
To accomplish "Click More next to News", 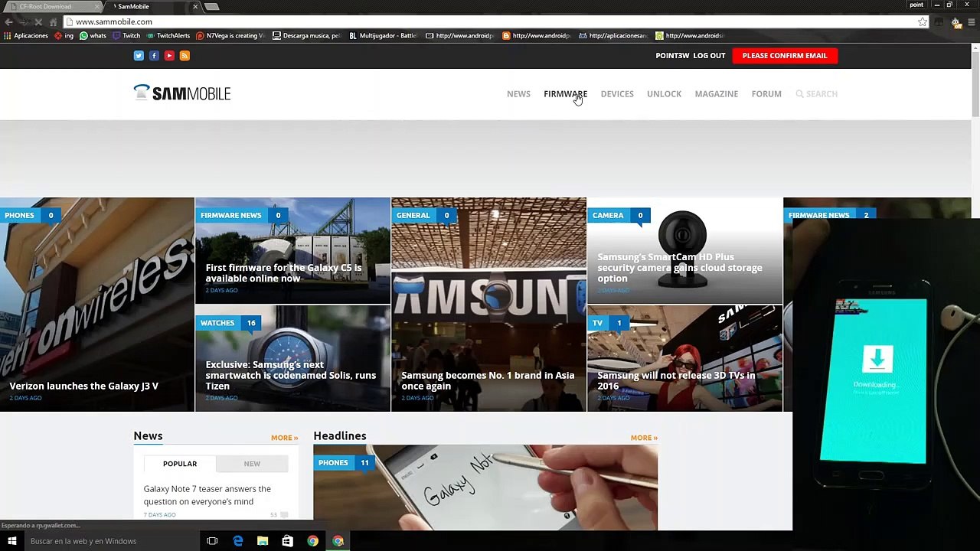I will [x=284, y=438].
